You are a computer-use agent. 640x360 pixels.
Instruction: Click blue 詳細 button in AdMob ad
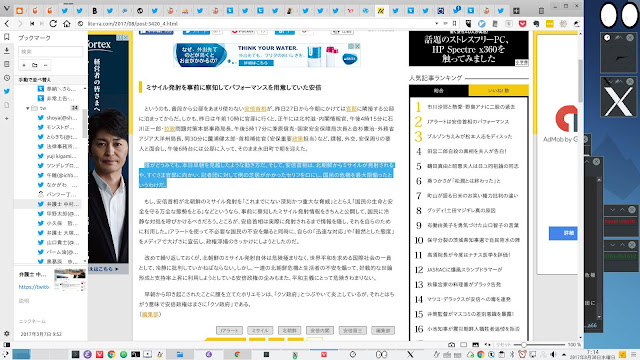[563, 233]
